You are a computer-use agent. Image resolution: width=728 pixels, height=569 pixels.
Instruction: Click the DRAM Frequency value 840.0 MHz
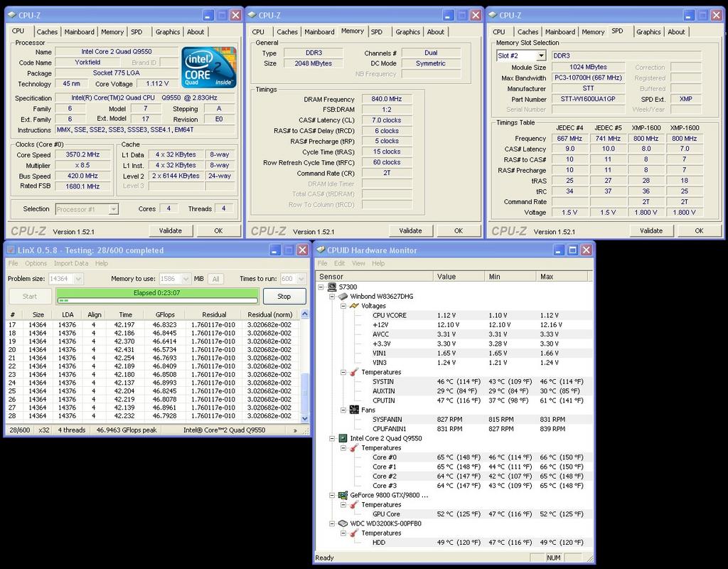(386, 99)
